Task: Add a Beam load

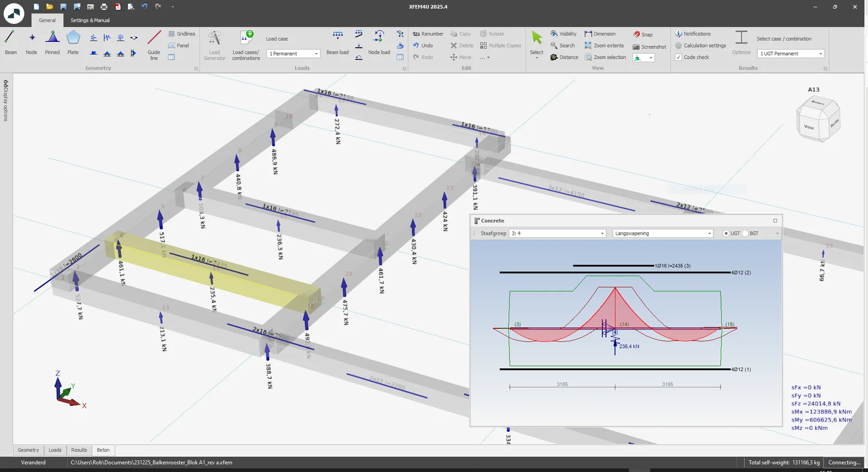Action: coord(337,43)
